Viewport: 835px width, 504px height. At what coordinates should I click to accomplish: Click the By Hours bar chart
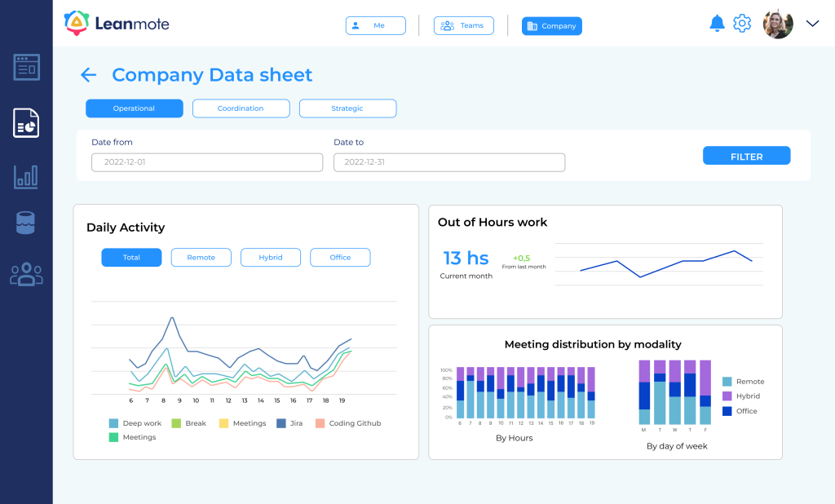click(x=518, y=396)
